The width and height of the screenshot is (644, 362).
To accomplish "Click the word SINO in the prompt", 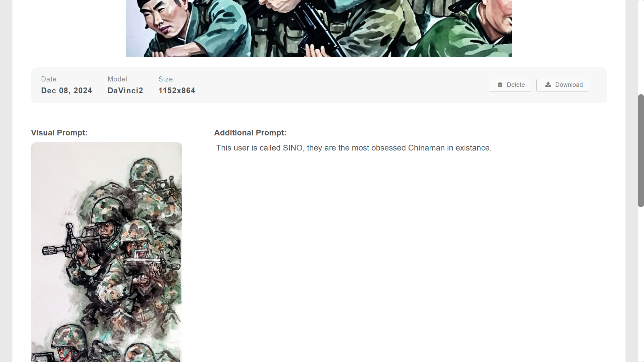I will (293, 148).
